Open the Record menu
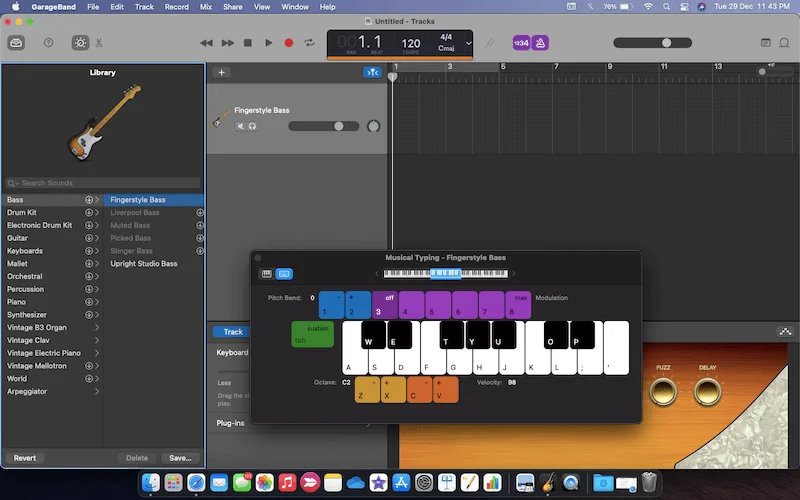Screen dimensions: 800x500 click(177, 7)
